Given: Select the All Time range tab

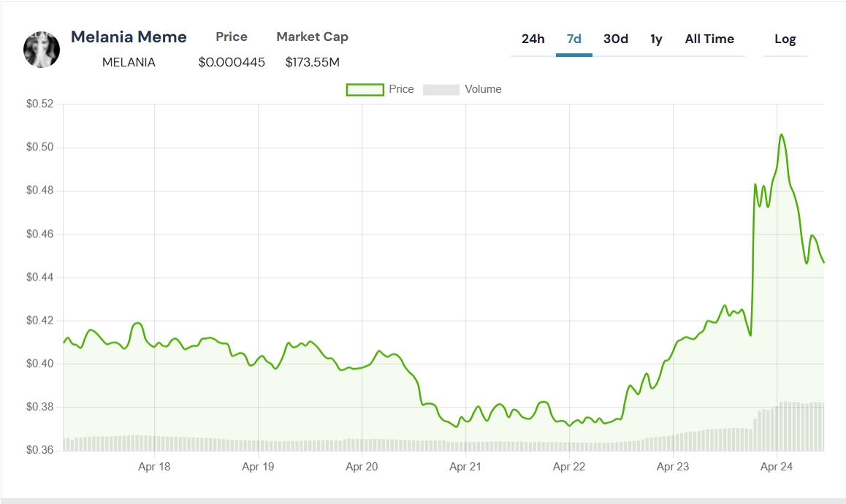Looking at the screenshot, I should [x=709, y=39].
